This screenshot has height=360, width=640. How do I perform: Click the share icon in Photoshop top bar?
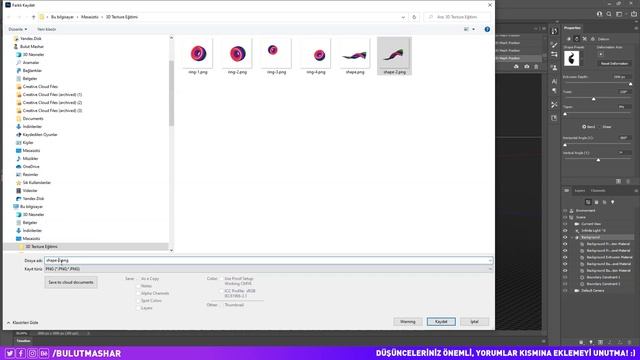click(x=634, y=14)
